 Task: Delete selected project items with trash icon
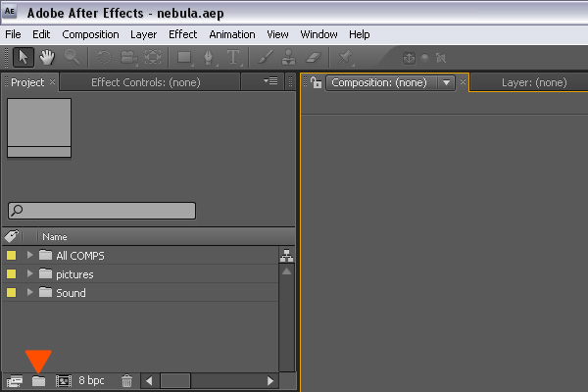click(126, 381)
